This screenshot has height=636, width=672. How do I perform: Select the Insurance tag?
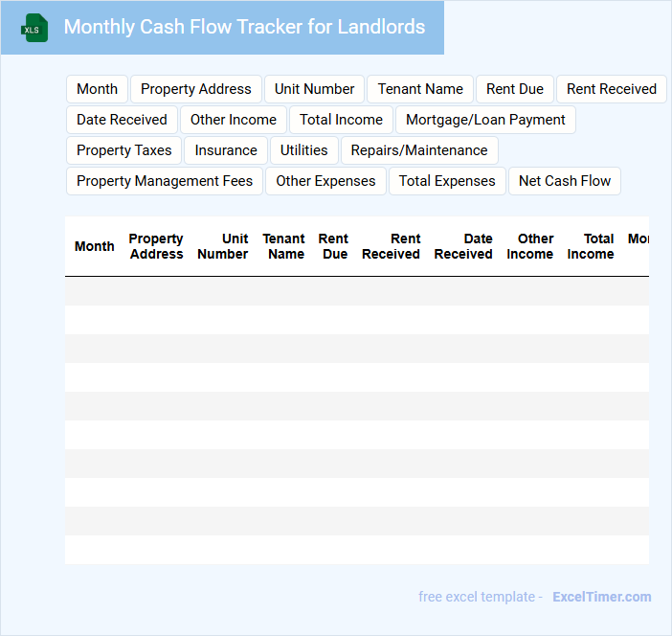(226, 150)
